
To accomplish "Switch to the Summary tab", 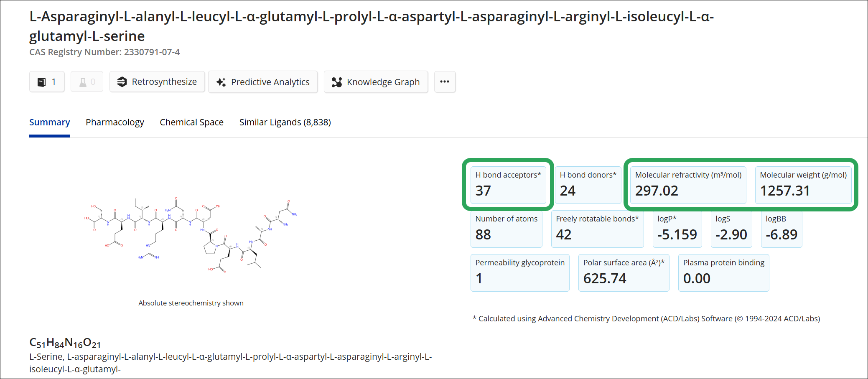I will point(49,122).
